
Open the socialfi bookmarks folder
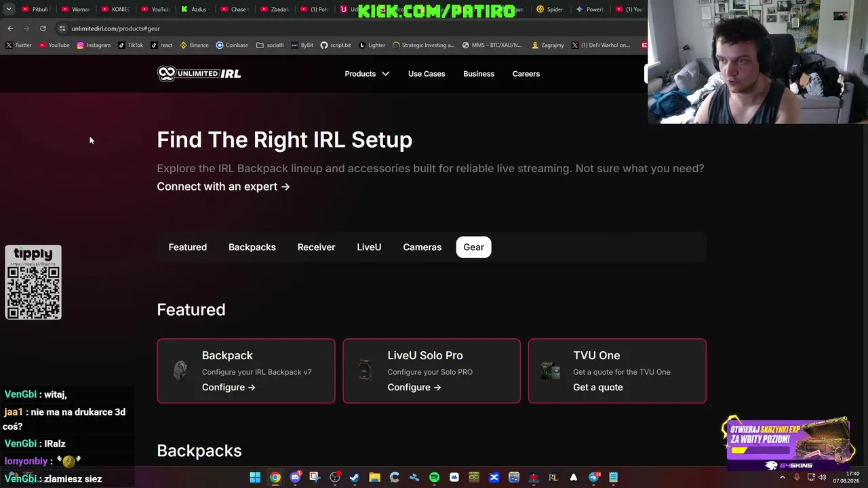click(270, 45)
